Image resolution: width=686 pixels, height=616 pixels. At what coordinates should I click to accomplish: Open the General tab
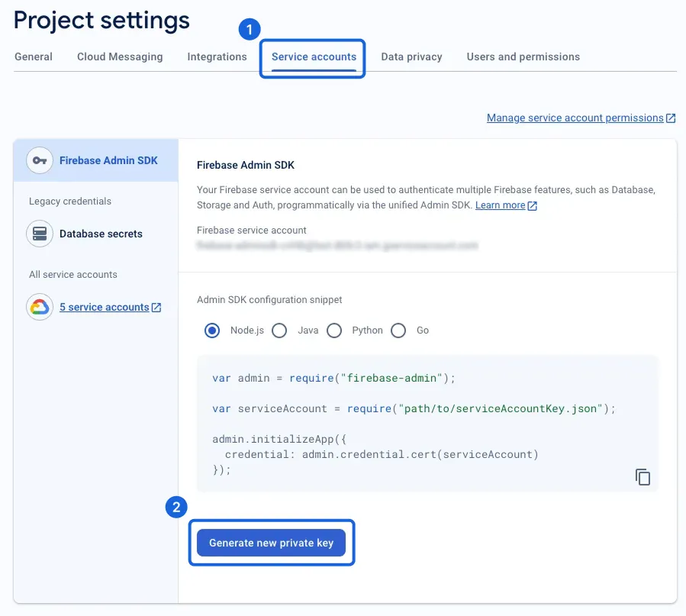pos(34,57)
